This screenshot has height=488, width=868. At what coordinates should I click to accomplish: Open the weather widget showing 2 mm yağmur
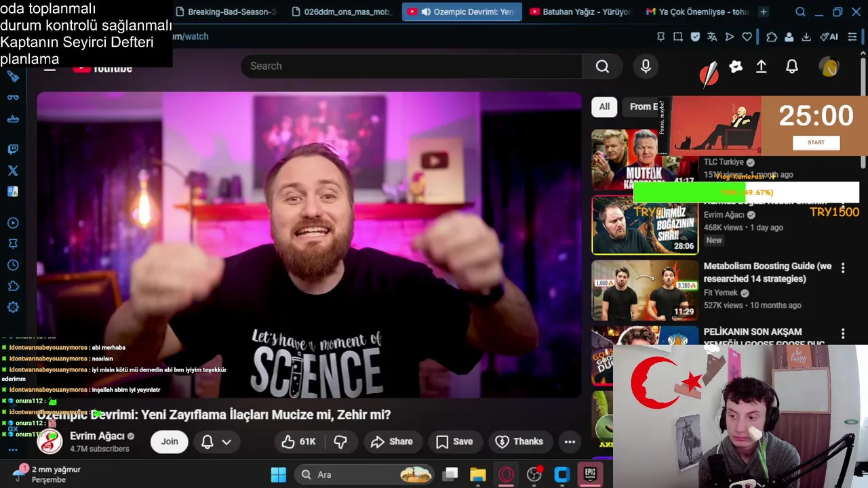[47, 474]
